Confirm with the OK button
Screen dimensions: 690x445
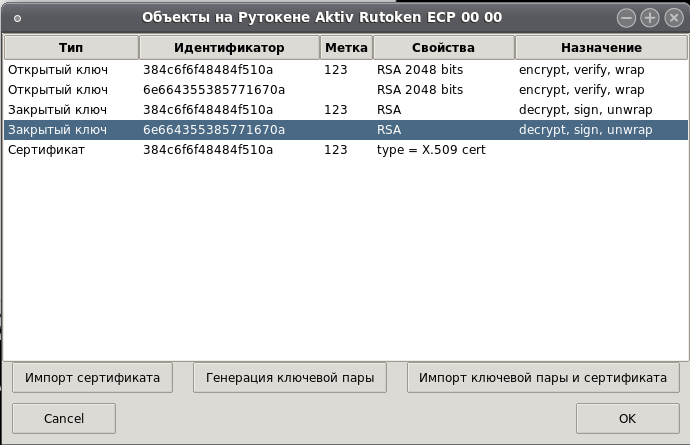click(628, 418)
